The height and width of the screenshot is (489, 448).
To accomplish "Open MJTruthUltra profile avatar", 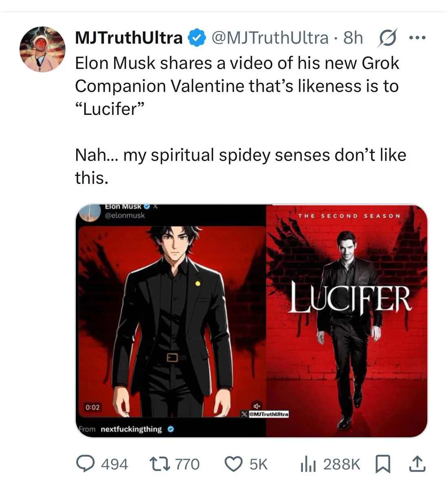I will (x=42, y=50).
